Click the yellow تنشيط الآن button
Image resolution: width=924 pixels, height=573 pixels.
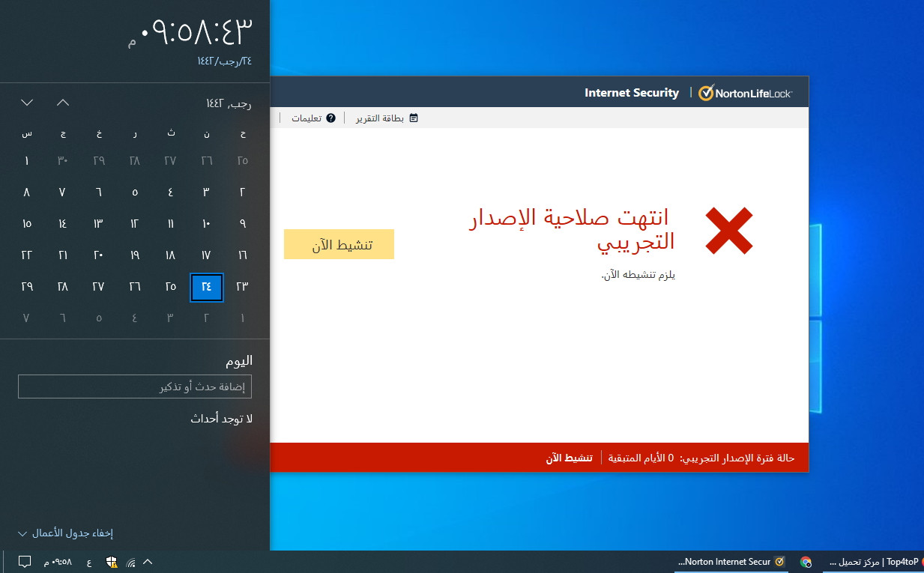click(339, 244)
